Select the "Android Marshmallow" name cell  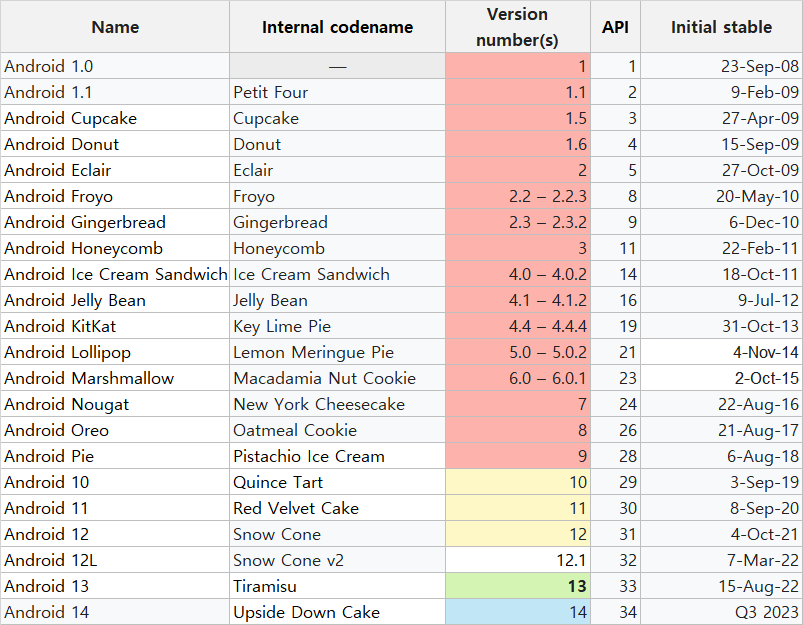point(115,378)
